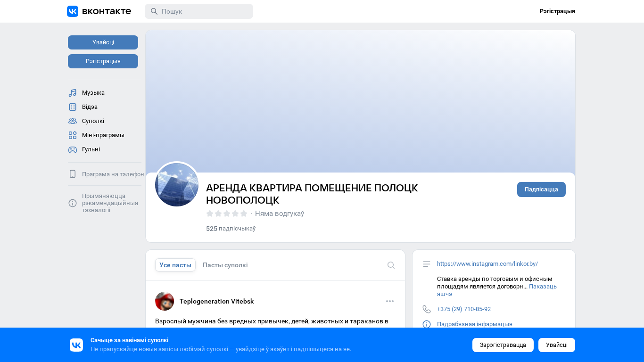Subscribe with the Падпісацца button
The width and height of the screenshot is (644, 362).
click(541, 189)
